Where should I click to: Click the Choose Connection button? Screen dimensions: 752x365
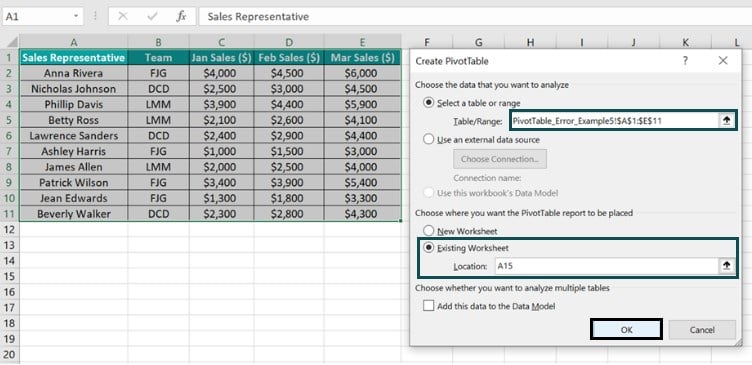coord(500,159)
